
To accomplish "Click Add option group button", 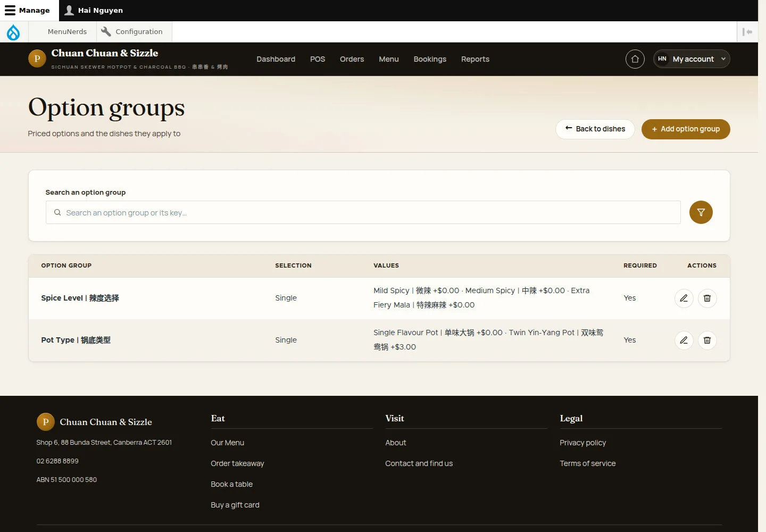I will (x=685, y=129).
